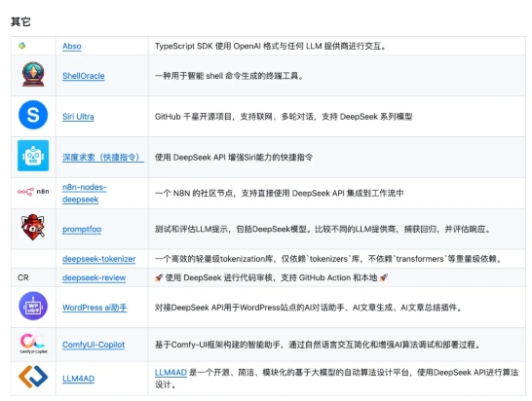Click the promptfoo description 测试和评估LLM提示
The width and height of the screenshot is (532, 401).
323,230
